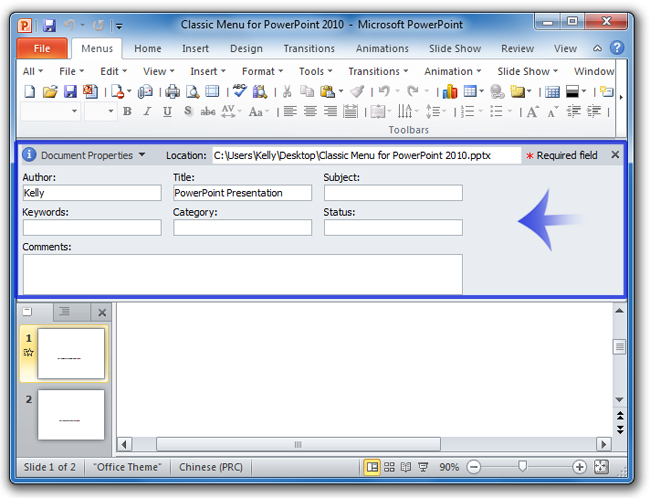This screenshot has height=498, width=650.
Task: Switch to the Animations ribbon tab
Action: point(382,49)
